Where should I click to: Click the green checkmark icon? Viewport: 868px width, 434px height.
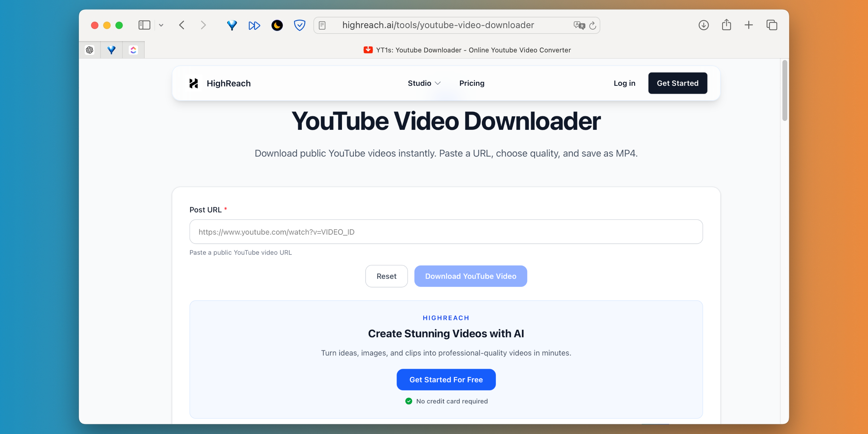(x=409, y=401)
